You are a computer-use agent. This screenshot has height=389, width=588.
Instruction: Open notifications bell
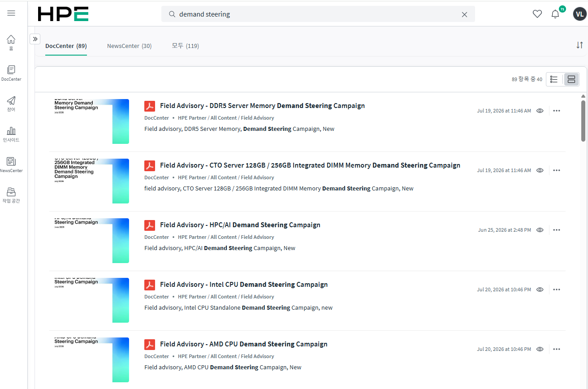click(x=555, y=14)
